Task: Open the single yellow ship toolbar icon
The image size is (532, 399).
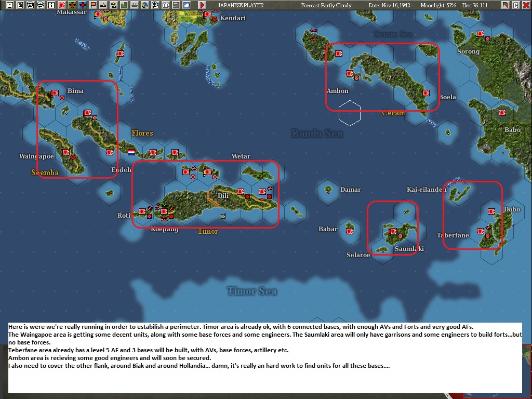Action: (103, 5)
